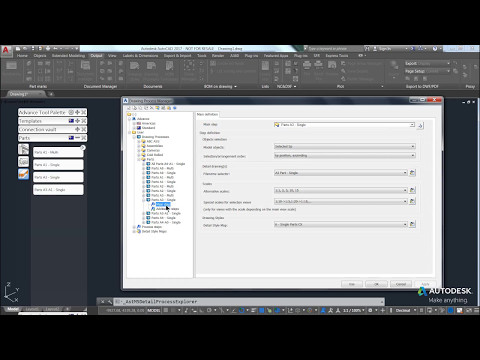Select All Parts A4 A1 - Single item

(x=168, y=164)
